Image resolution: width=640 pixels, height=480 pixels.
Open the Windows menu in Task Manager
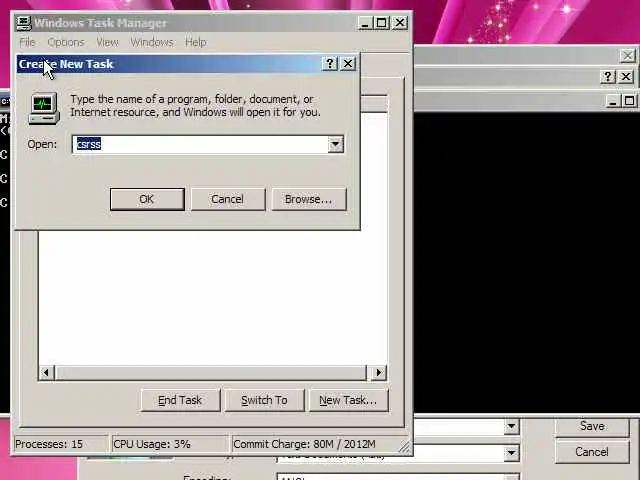click(152, 42)
